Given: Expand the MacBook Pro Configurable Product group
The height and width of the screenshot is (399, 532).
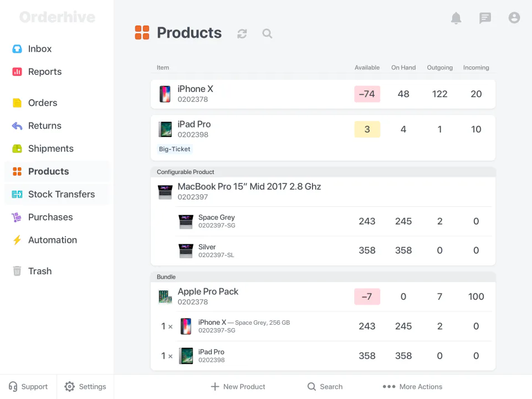Looking at the screenshot, I should 185,172.
